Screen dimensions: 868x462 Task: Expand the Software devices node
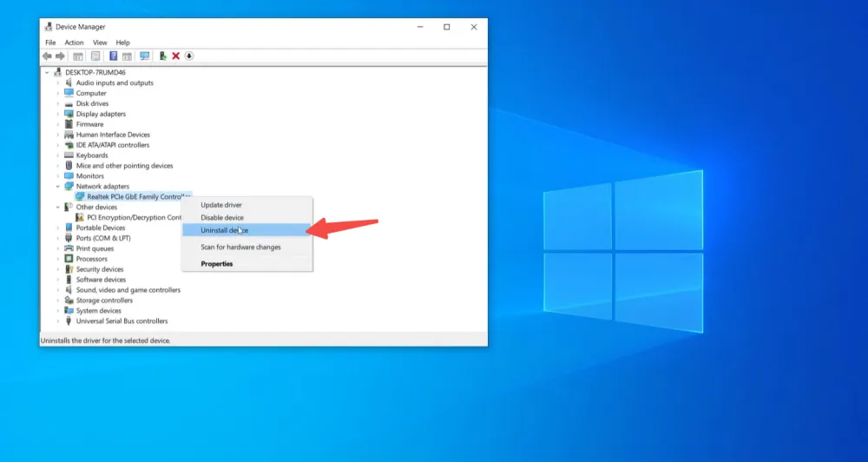coord(57,280)
